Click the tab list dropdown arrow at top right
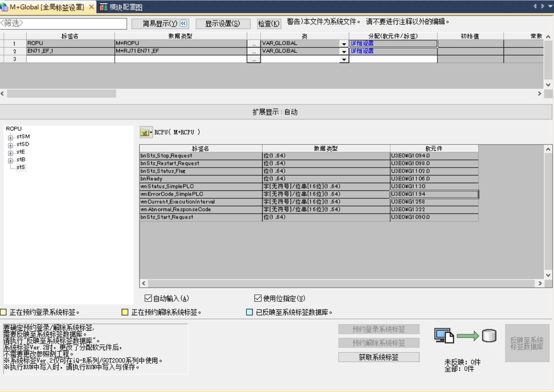This screenshot has height=392, width=554. coord(550,6)
